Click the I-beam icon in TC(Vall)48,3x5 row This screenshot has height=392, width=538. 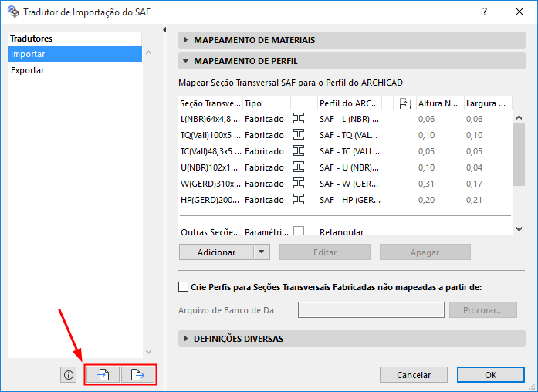pyautogui.click(x=299, y=151)
